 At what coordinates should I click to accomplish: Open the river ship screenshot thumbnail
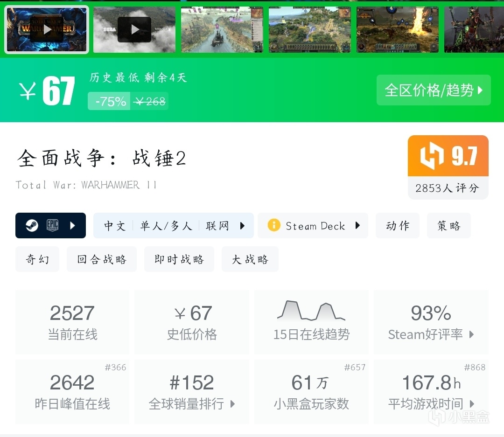(x=222, y=29)
